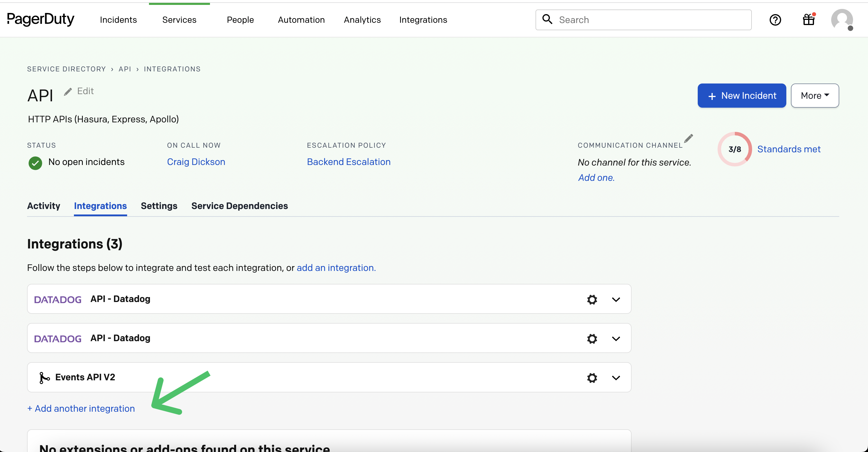868x452 pixels.
Task: Expand the first API - Datadog integration
Action: click(616, 299)
